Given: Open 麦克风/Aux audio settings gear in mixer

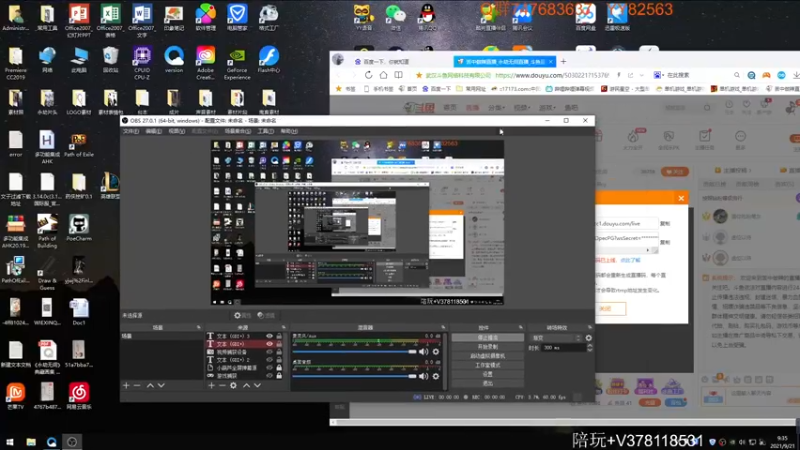Looking at the screenshot, I should 436,352.
